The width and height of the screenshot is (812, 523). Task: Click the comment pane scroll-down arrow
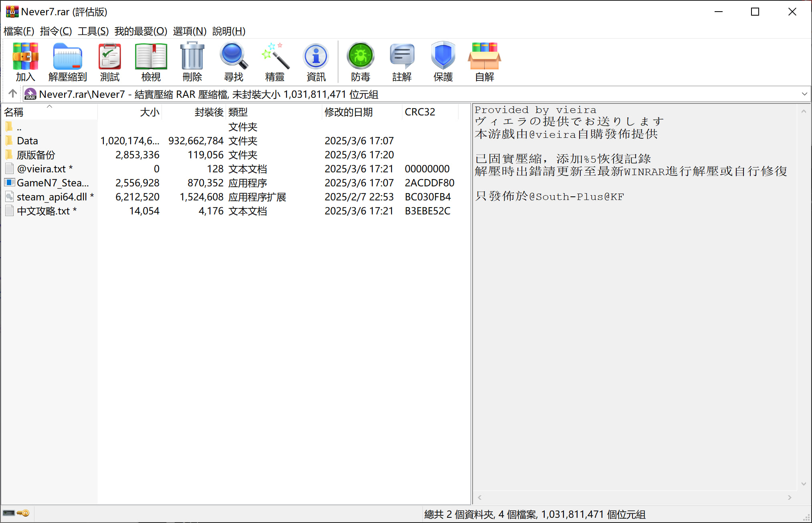pyautogui.click(x=803, y=484)
